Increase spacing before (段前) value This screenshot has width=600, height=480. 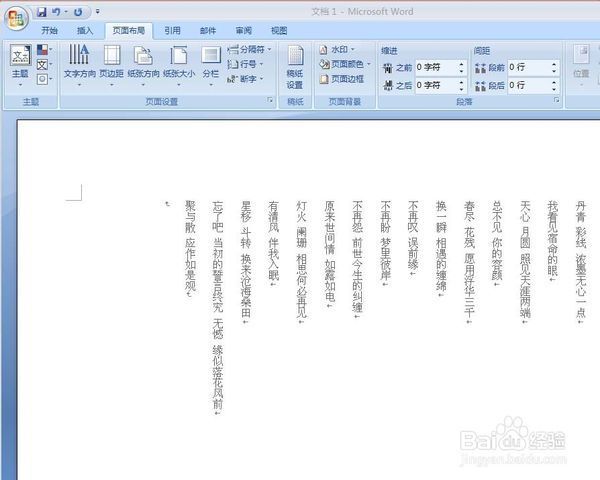tap(554, 64)
